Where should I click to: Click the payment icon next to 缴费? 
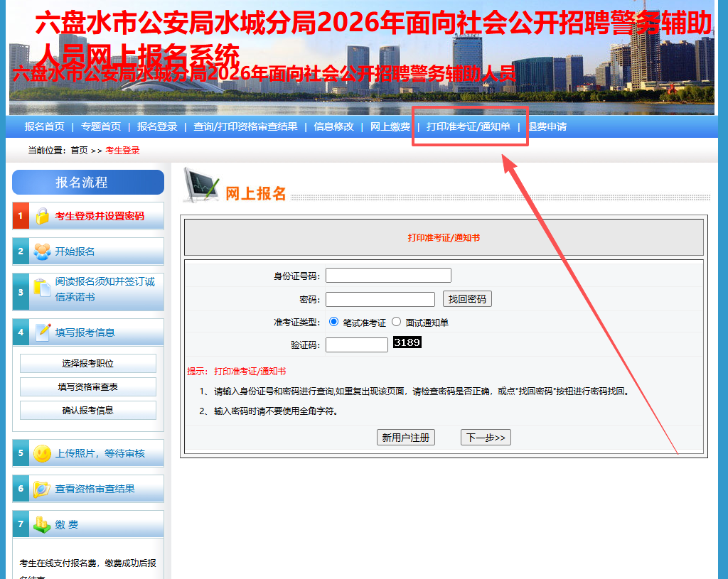pyautogui.click(x=43, y=525)
